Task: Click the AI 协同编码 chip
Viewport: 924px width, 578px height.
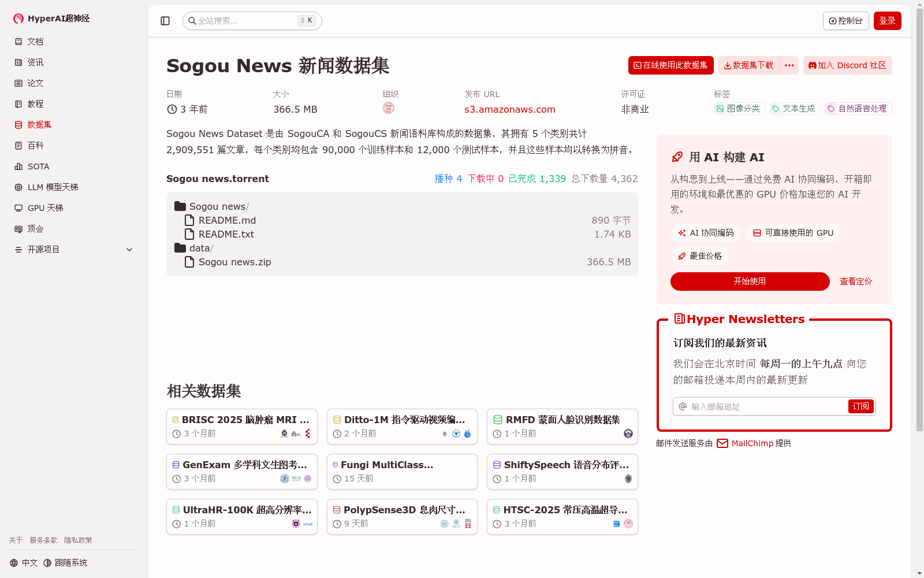Action: [706, 233]
